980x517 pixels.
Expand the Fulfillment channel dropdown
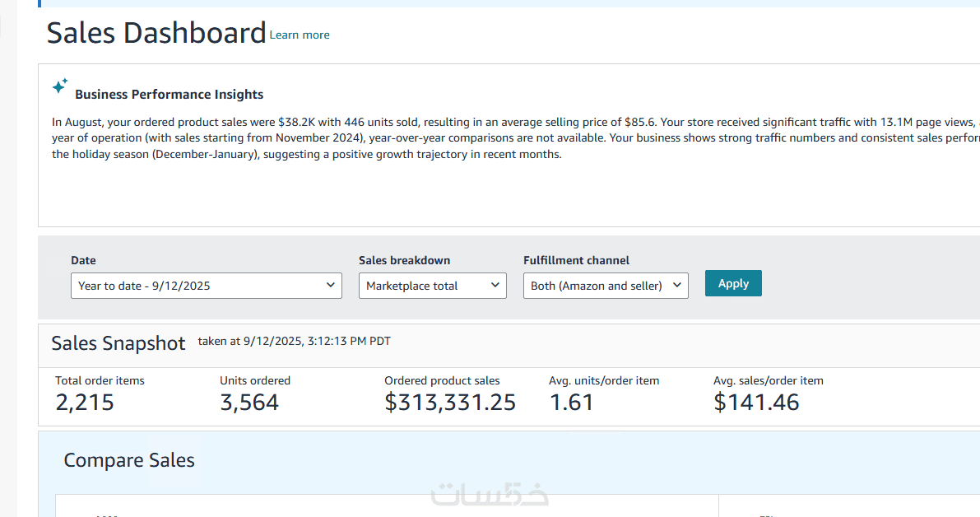[606, 286]
